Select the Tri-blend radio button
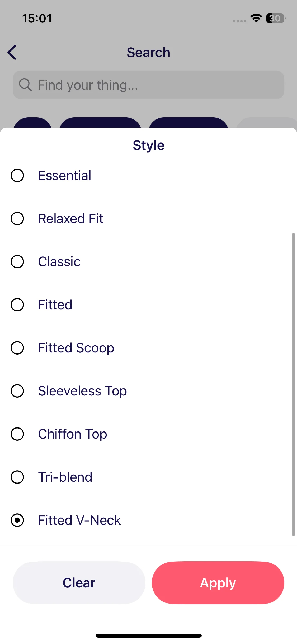 [x=17, y=477]
